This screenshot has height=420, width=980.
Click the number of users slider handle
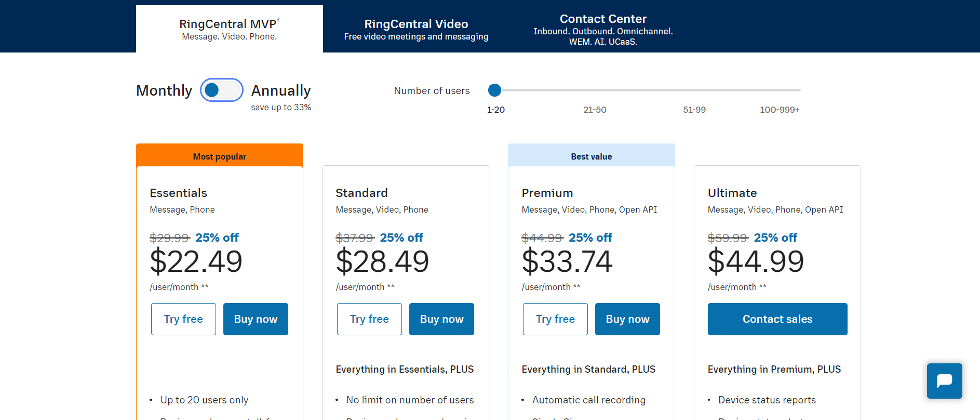[494, 90]
